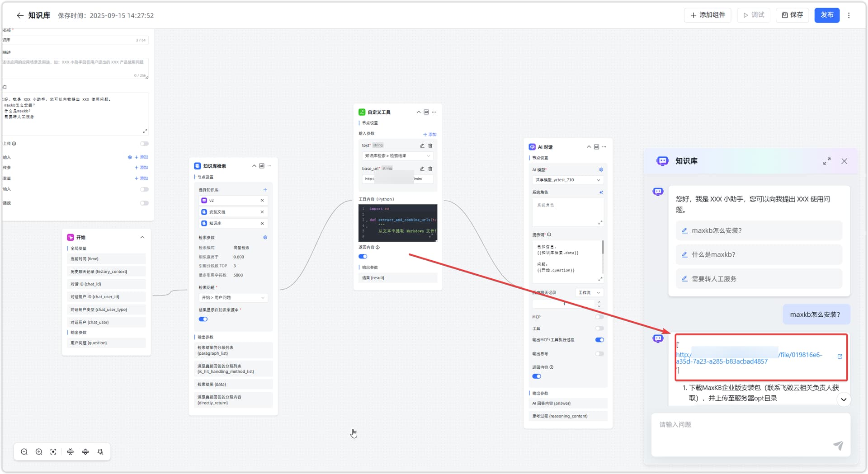The image size is (868, 474).
Task: Click the 添加组件 button
Action: click(x=708, y=15)
